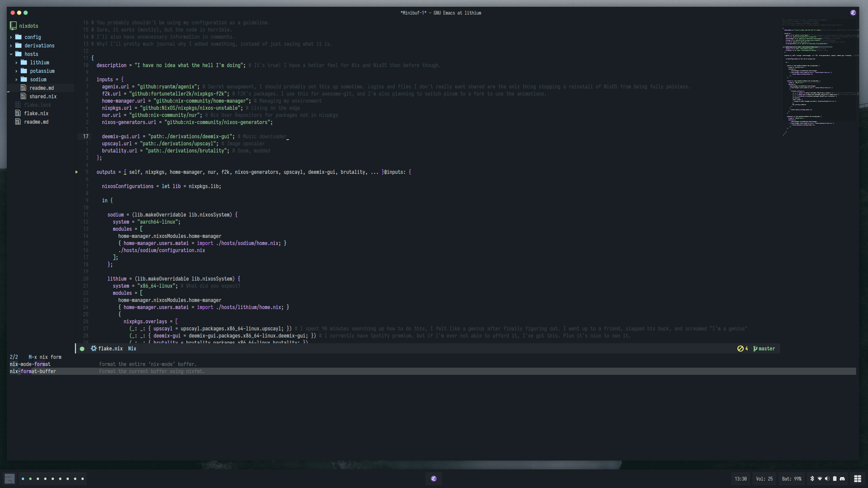
Task: Collapse the hosts folder
Action: (31, 54)
